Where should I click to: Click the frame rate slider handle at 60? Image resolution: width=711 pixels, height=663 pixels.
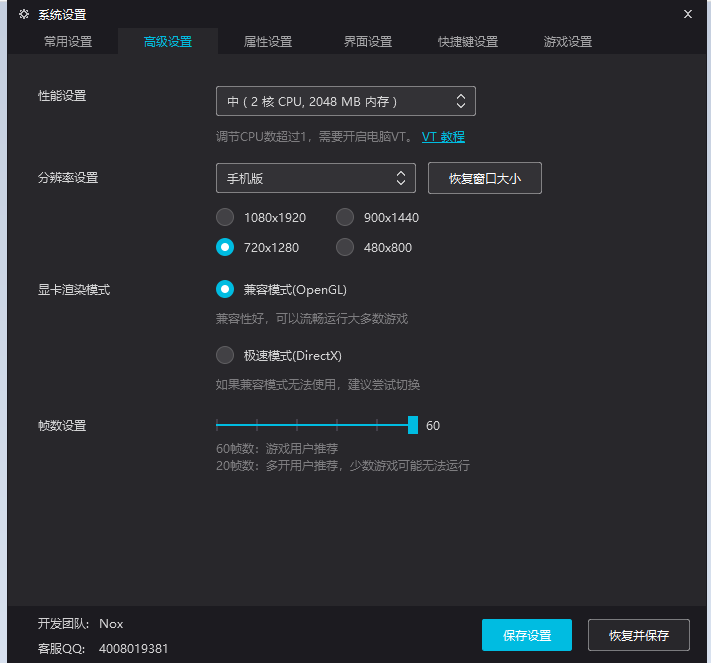[413, 425]
